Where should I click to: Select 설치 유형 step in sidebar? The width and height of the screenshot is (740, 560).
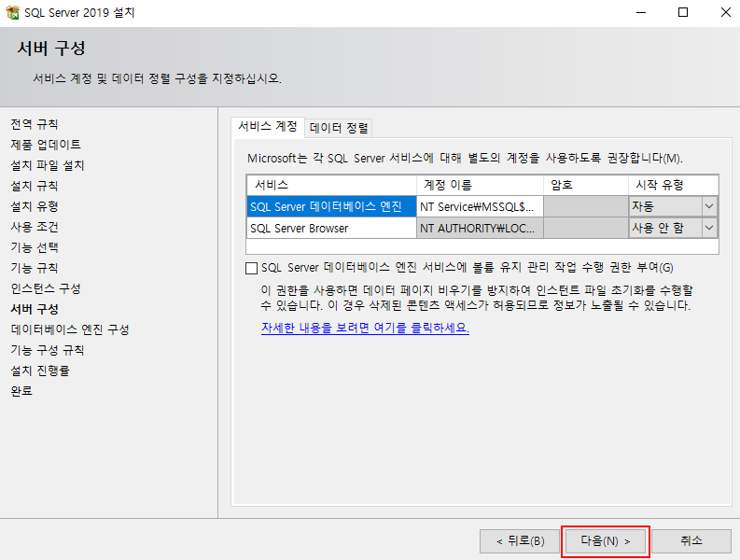tap(35, 206)
